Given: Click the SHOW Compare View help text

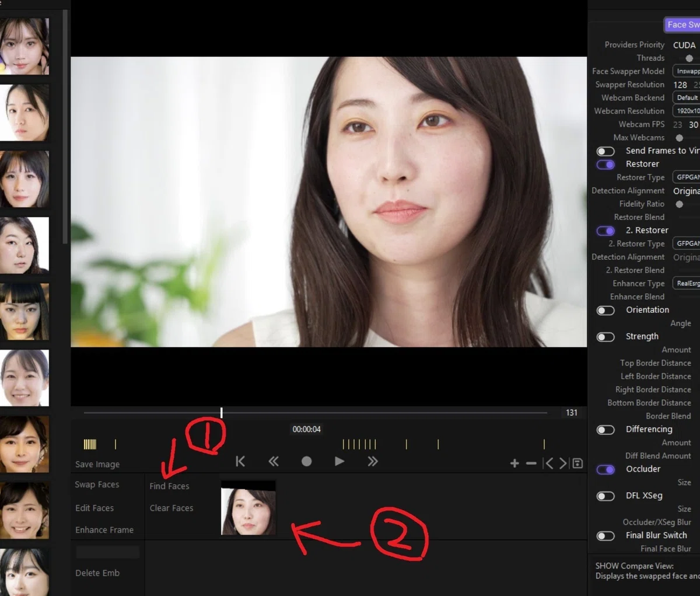Looking at the screenshot, I should pos(647,571).
